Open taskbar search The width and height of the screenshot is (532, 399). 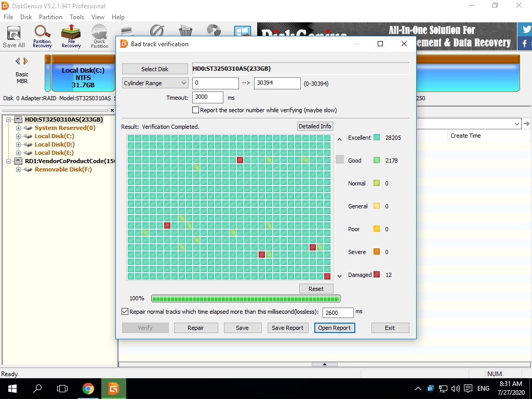[x=37, y=389]
